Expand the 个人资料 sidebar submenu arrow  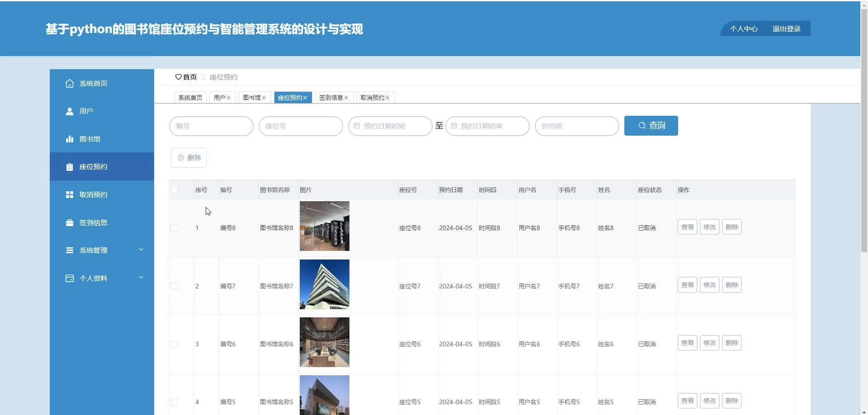coord(141,278)
